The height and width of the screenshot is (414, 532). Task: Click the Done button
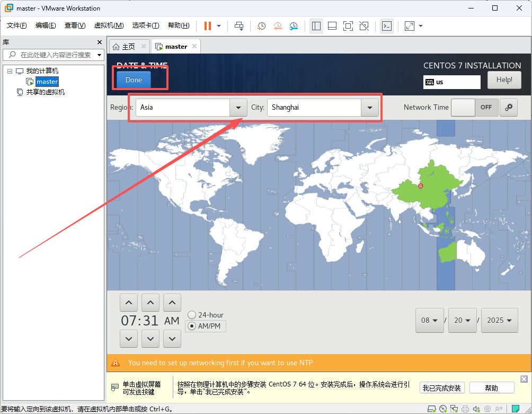(134, 80)
